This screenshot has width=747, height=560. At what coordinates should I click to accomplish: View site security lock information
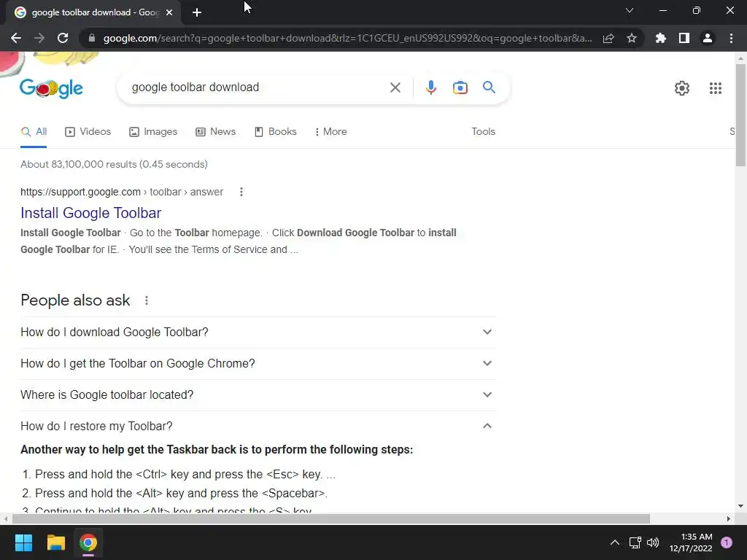[92, 38]
